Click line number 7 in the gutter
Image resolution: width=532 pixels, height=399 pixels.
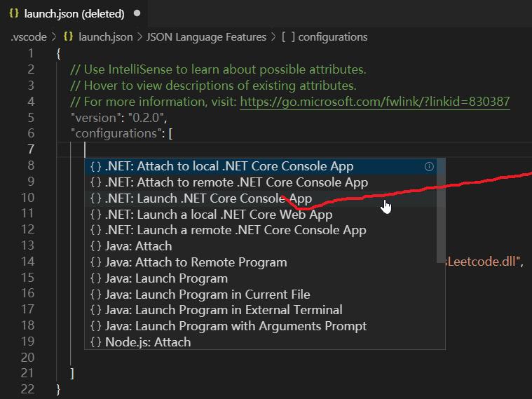click(31, 149)
